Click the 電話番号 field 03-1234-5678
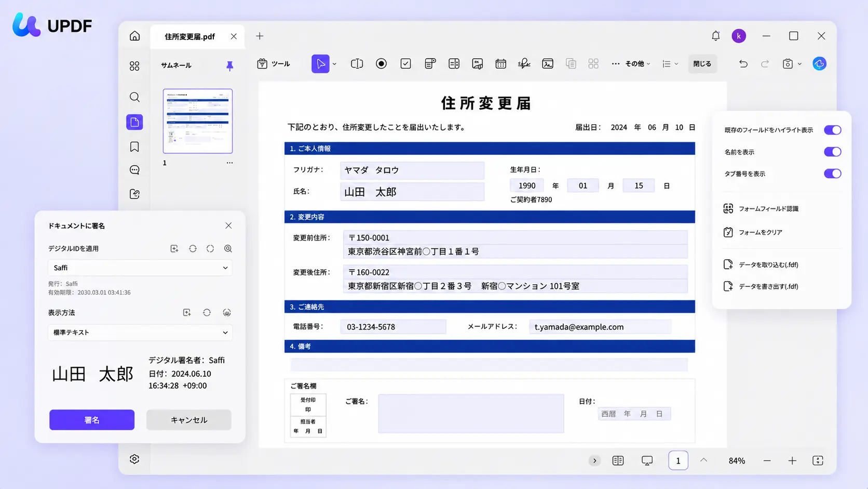The height and width of the screenshot is (489, 868). 393,327
